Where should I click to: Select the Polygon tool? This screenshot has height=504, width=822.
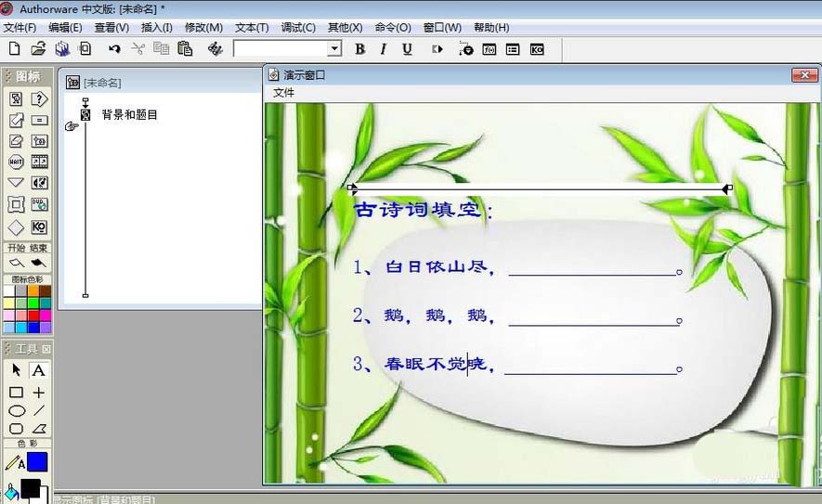39,429
